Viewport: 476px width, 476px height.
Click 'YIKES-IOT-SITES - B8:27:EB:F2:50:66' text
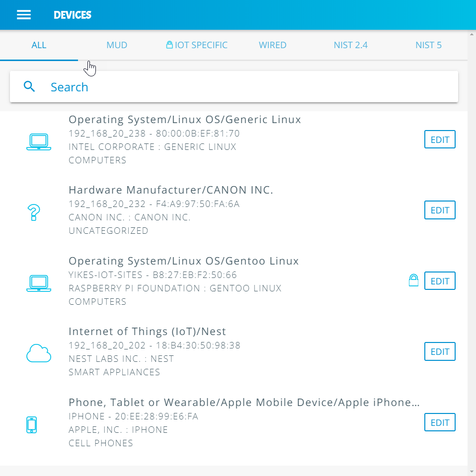click(153, 275)
